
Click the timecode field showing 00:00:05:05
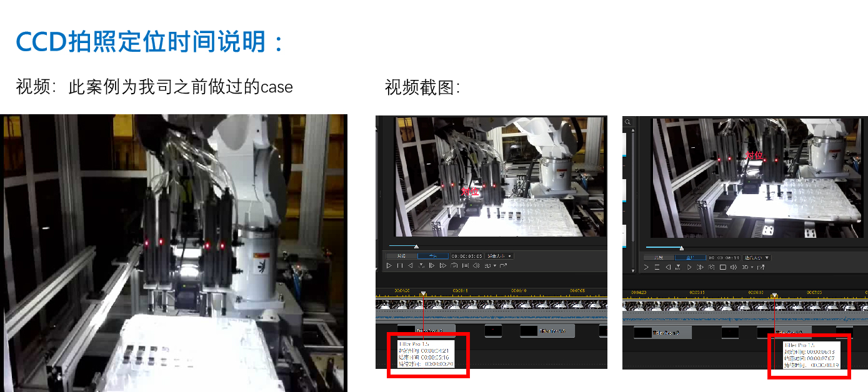pyautogui.click(x=467, y=256)
